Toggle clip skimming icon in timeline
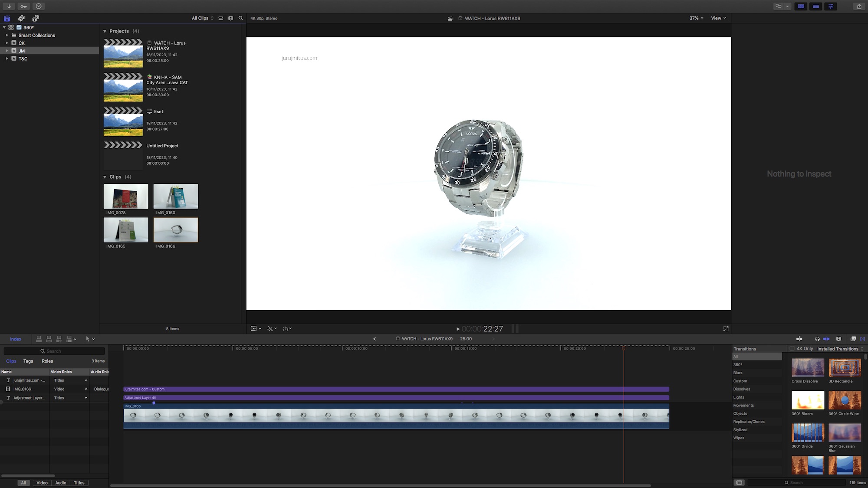Image resolution: width=868 pixels, height=488 pixels. tap(799, 339)
